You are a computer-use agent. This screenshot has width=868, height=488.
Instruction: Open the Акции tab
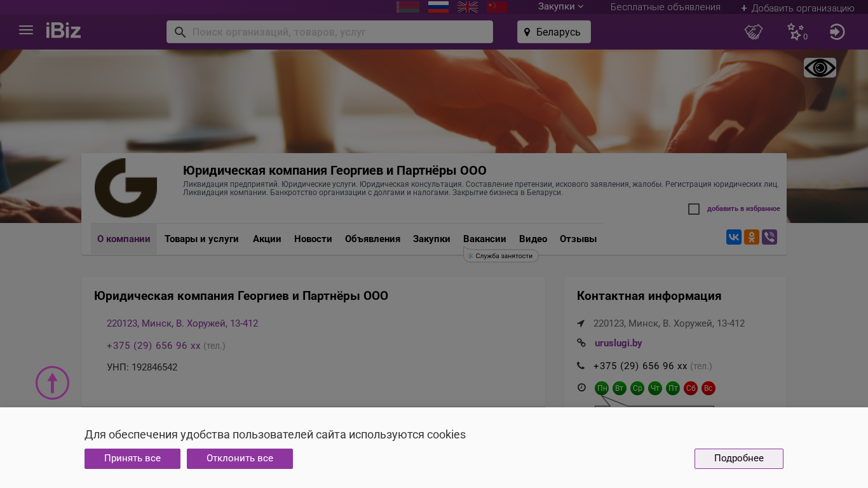point(267,239)
